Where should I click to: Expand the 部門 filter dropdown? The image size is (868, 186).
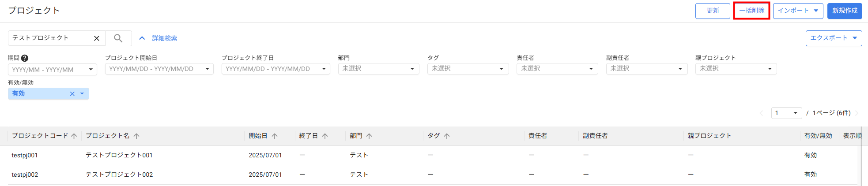(x=378, y=69)
